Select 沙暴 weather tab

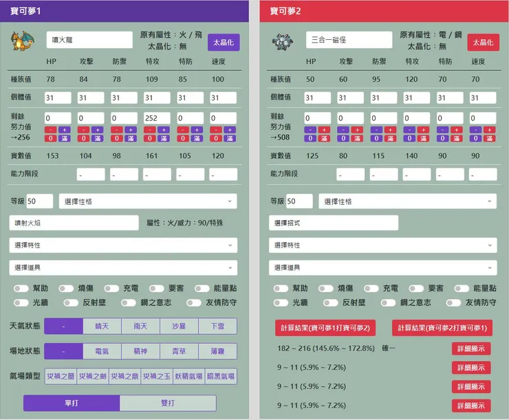pos(180,327)
